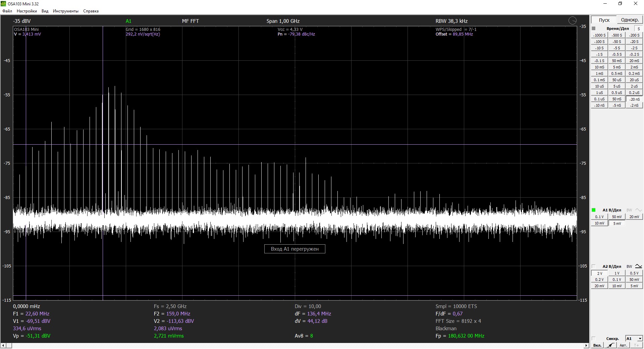Viewport: 644px width, 349px height.
Task: Open the Инструменты menu
Action: 66,11
